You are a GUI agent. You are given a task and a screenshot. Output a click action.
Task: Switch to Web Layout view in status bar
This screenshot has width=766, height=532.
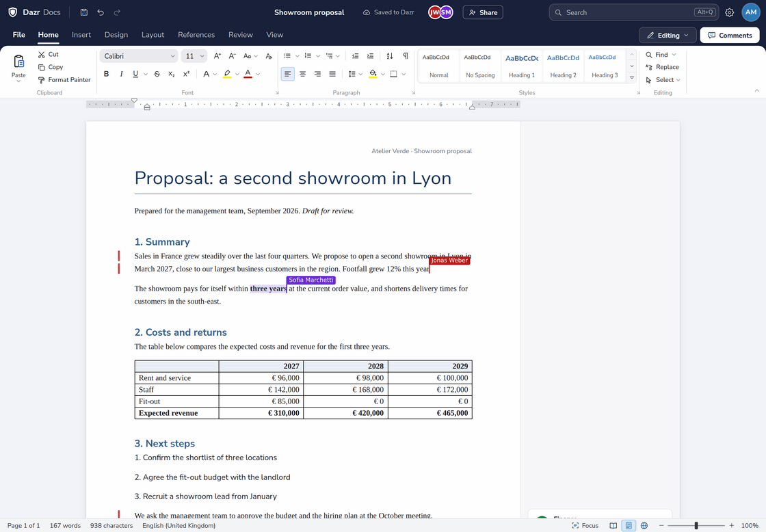pos(644,526)
